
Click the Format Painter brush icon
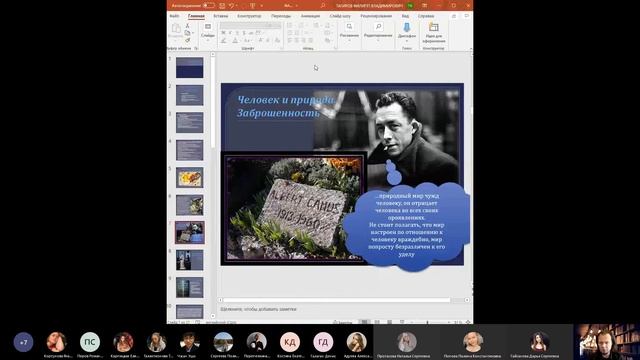pos(187,40)
